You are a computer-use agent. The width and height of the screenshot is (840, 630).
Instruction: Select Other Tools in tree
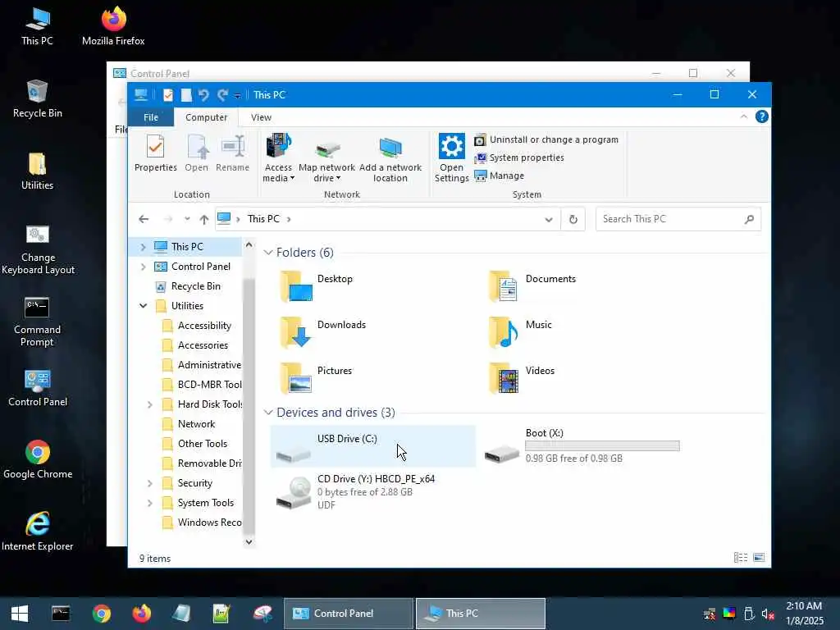194,444
